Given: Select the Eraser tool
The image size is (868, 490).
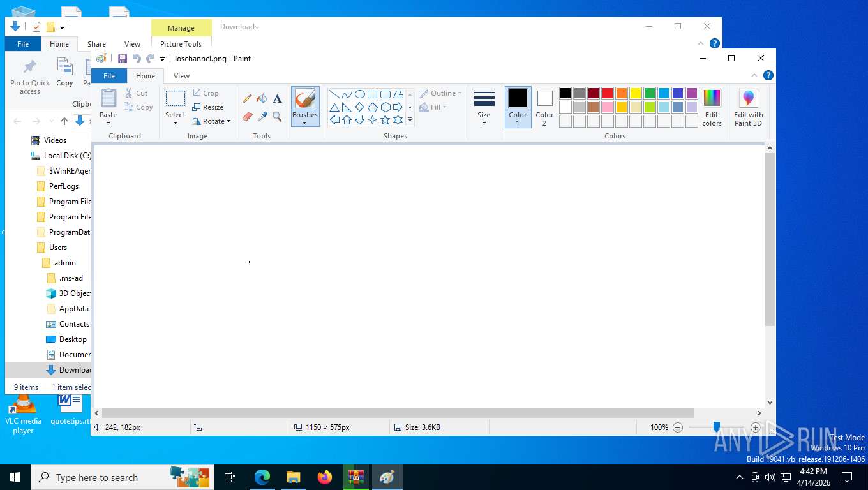Looking at the screenshot, I should 247,116.
